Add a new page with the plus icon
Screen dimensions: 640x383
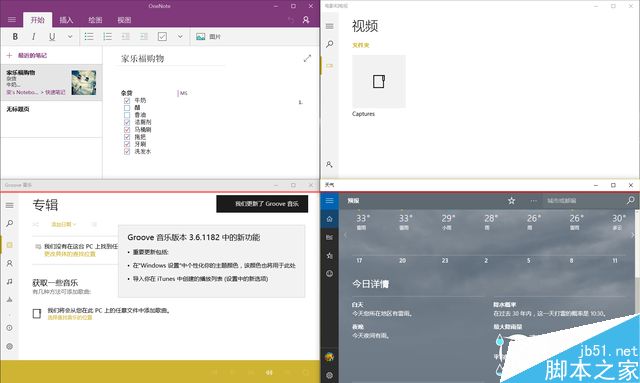coord(9,55)
